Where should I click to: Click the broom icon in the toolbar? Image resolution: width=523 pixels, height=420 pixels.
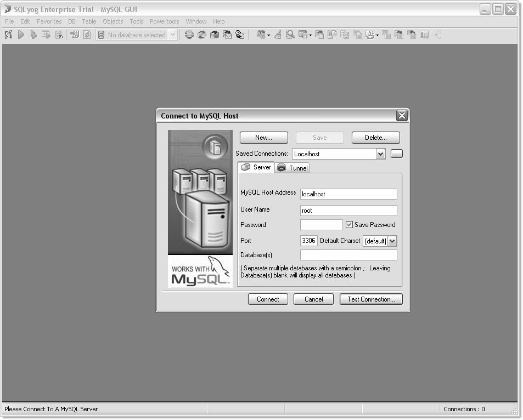278,35
